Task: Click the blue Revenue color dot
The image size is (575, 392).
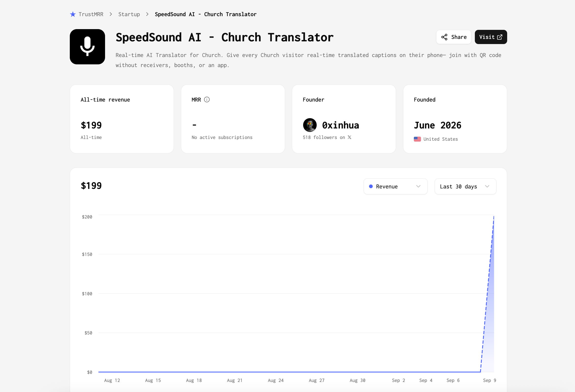Action: tap(371, 186)
